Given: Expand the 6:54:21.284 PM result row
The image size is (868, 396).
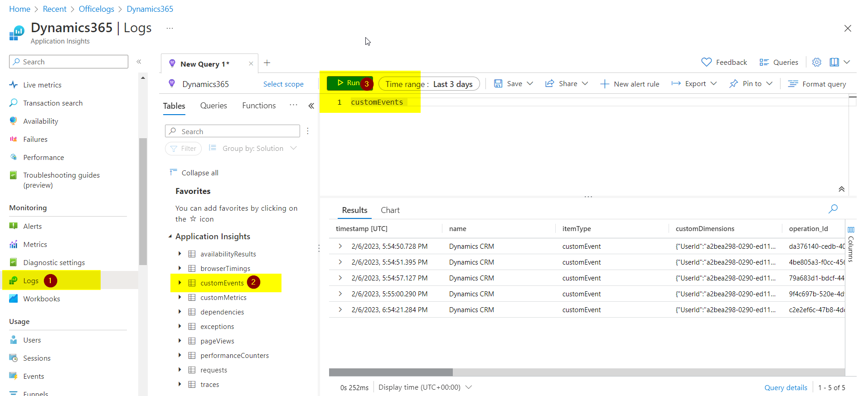Looking at the screenshot, I should tap(340, 309).
